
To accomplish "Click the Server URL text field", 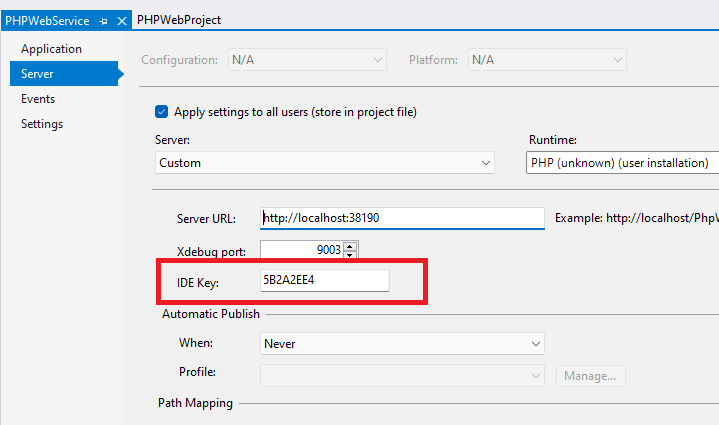I will 401,218.
